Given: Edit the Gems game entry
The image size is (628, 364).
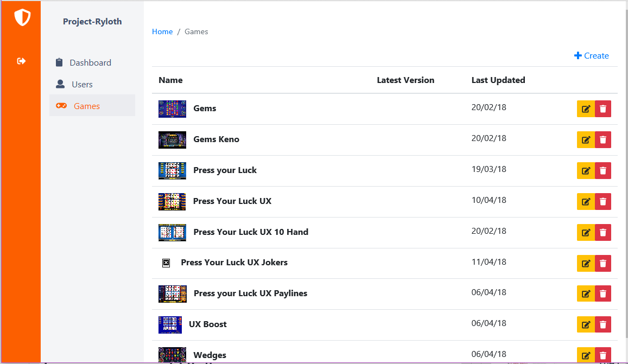Looking at the screenshot, I should coord(586,109).
